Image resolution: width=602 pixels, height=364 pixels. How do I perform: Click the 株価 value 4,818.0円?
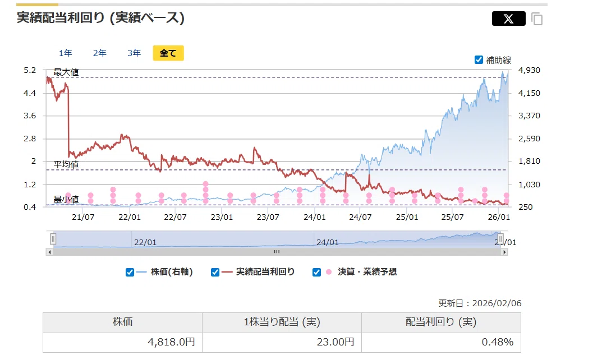coord(171,342)
